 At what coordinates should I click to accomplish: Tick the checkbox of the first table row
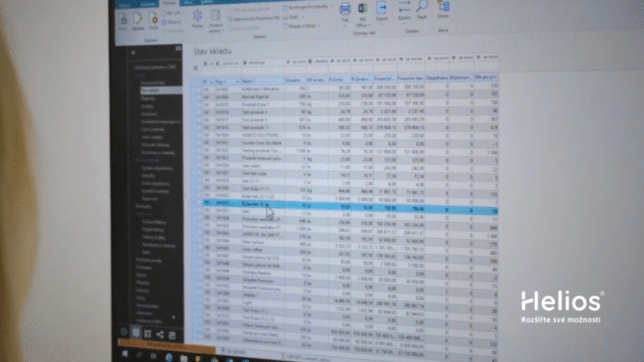pyautogui.click(x=200, y=87)
